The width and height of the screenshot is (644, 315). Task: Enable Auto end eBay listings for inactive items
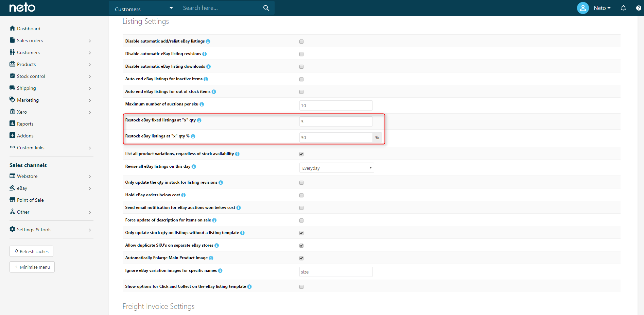click(x=301, y=79)
